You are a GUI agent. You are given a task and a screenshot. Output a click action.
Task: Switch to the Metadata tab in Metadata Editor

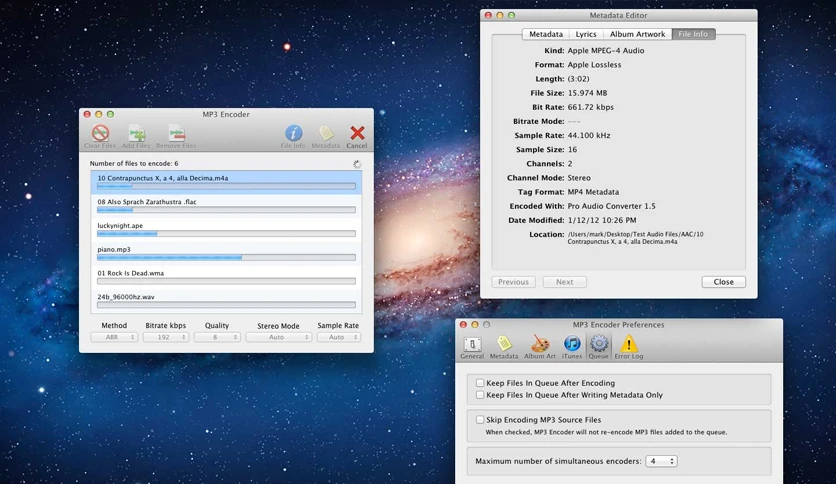[545, 34]
